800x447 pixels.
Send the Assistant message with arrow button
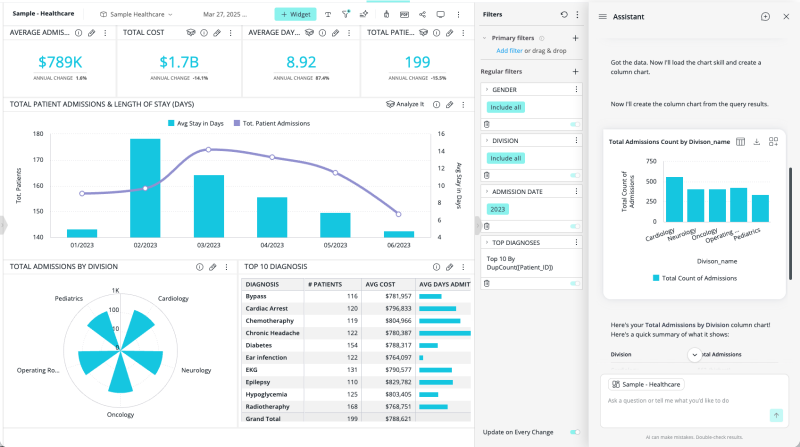click(x=776, y=415)
